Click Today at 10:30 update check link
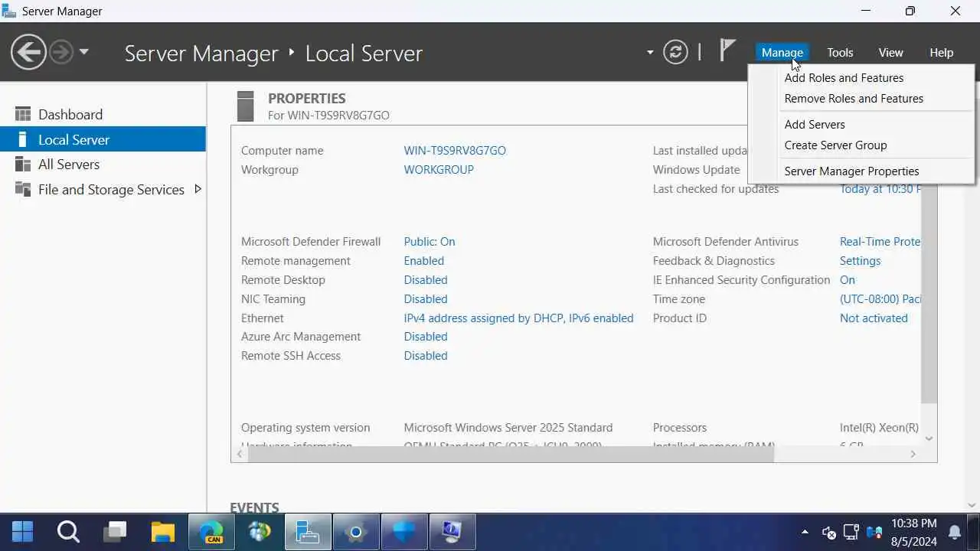This screenshot has height=551, width=980. click(880, 189)
